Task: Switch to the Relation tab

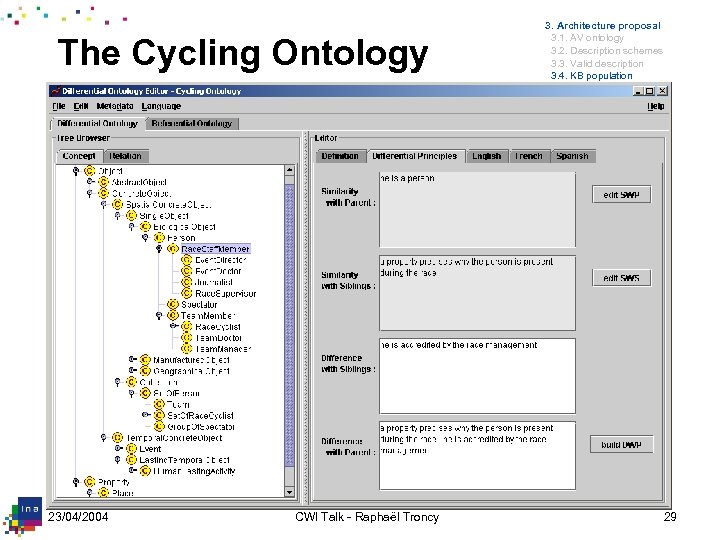Action: point(125,156)
